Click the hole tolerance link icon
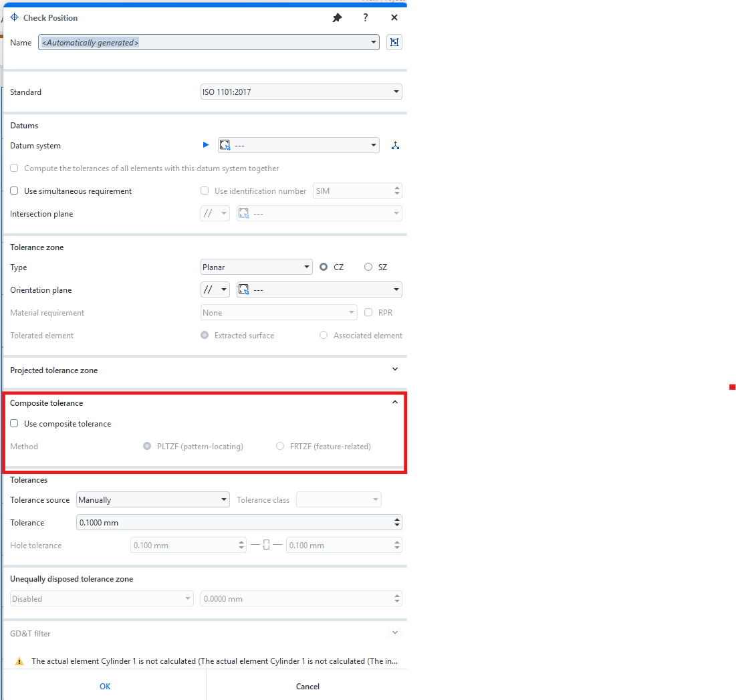Viewport: 736px width, 700px height. coord(266,546)
